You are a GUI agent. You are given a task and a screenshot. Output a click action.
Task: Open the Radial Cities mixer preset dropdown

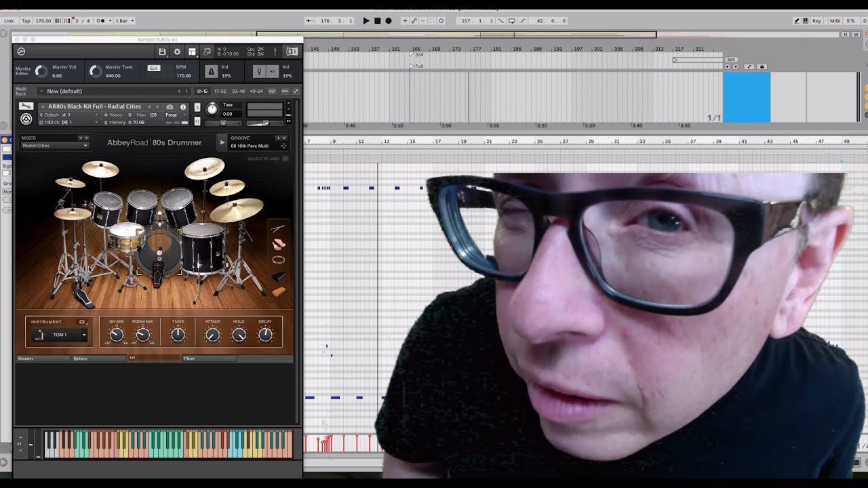click(x=55, y=146)
